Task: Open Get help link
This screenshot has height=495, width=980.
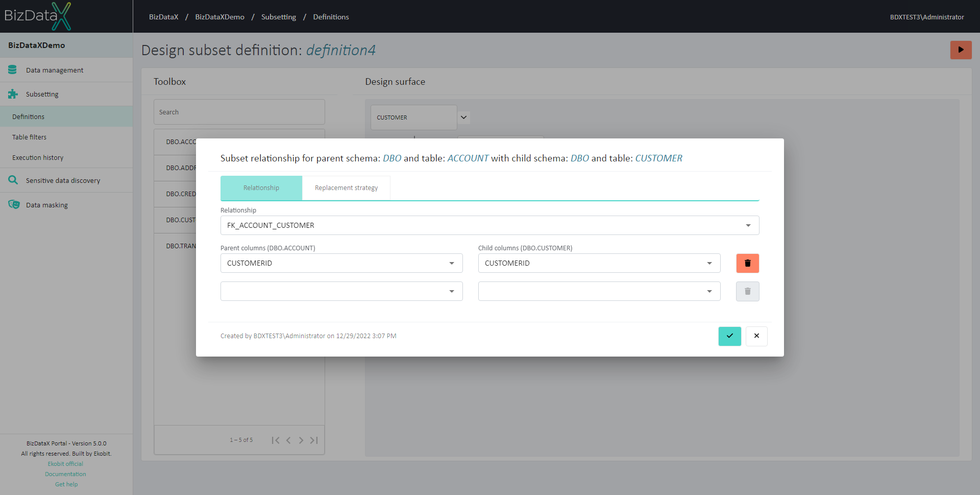Action: pyautogui.click(x=66, y=484)
